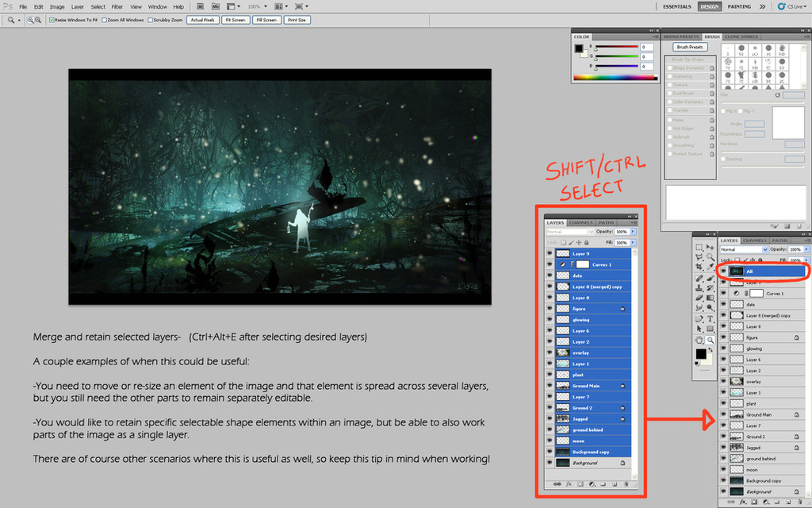Click fx icon in All-layer Layers panel

(743, 502)
